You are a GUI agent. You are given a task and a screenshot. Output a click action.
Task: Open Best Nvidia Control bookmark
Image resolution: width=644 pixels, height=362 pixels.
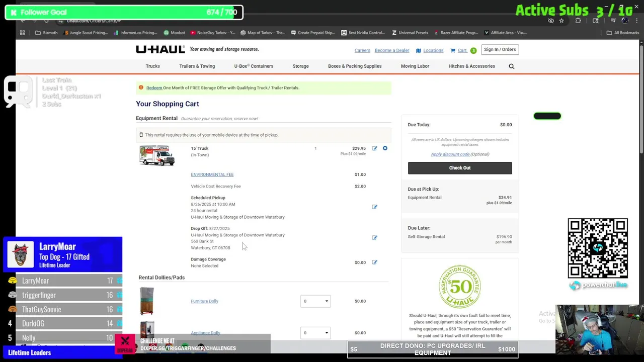363,33
